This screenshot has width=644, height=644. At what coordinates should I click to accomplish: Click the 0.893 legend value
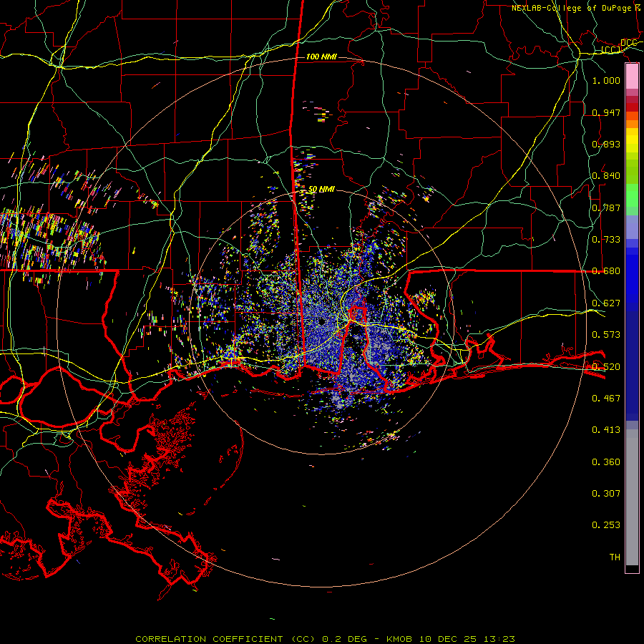606,144
